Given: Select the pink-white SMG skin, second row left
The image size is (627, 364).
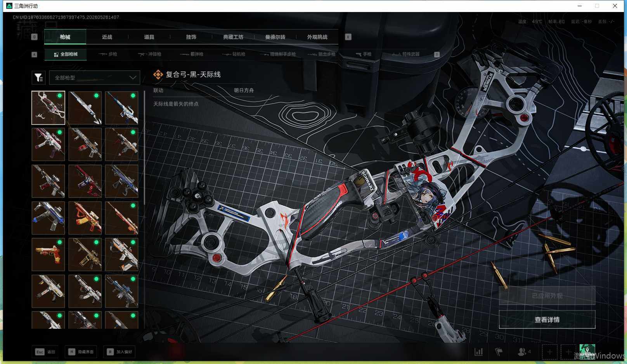Looking at the screenshot, I should [x=48, y=145].
